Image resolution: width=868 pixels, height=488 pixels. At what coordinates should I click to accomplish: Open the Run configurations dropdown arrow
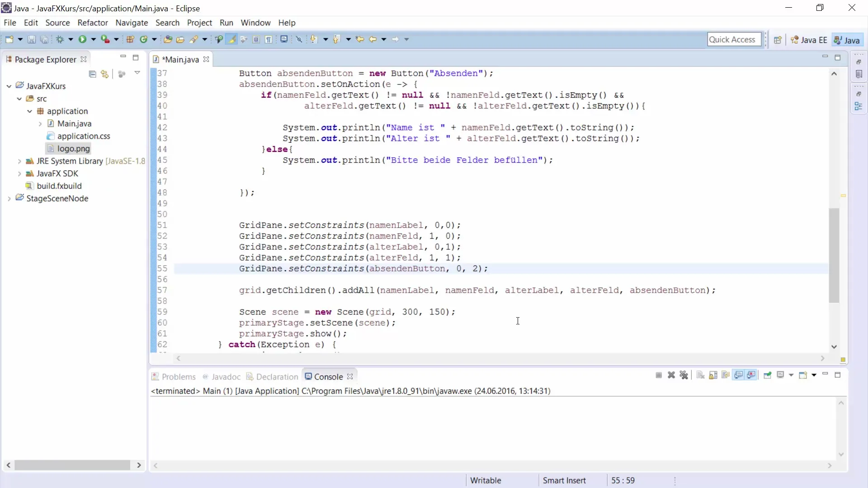click(x=93, y=39)
